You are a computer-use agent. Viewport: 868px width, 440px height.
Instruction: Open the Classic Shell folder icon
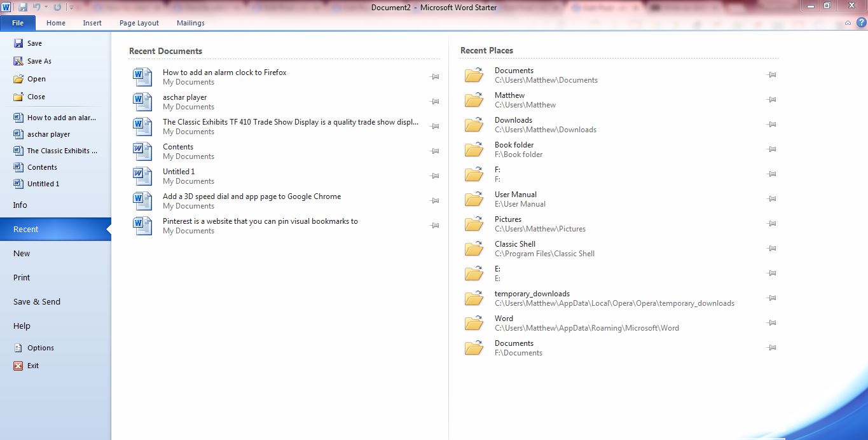point(474,249)
